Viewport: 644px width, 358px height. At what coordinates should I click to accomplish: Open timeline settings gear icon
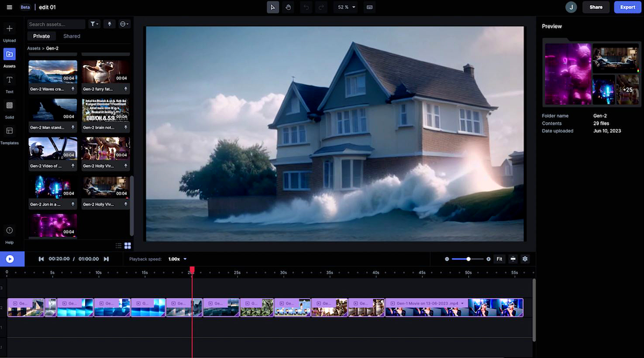525,259
